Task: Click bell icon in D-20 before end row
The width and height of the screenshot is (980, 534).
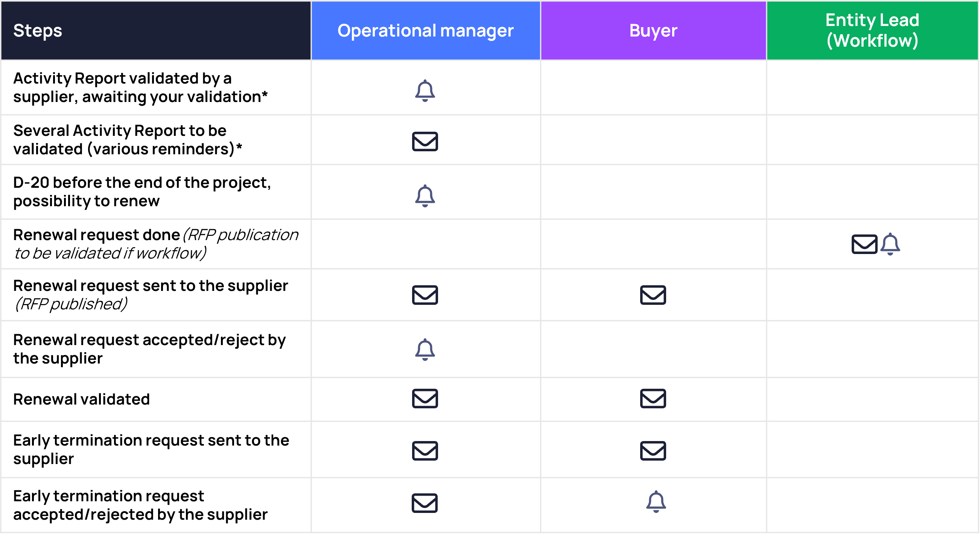Action: coord(425,196)
